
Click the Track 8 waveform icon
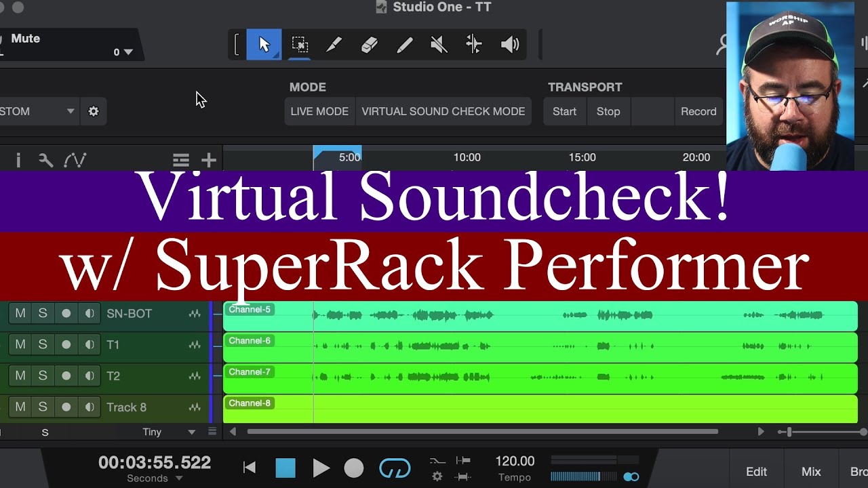pyautogui.click(x=195, y=407)
